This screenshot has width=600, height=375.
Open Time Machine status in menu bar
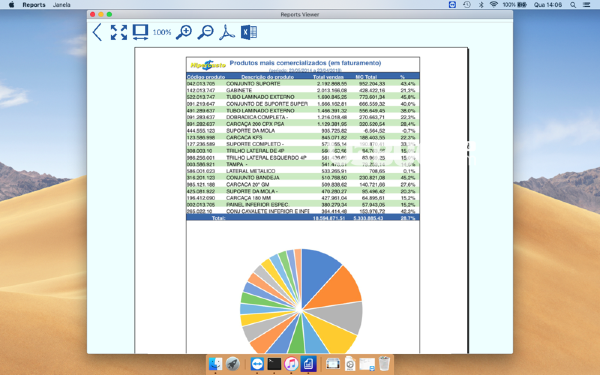click(467, 5)
